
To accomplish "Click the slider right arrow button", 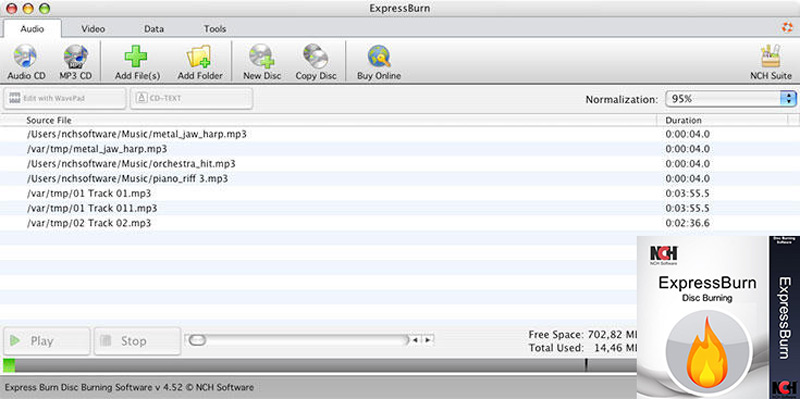I will (x=428, y=340).
